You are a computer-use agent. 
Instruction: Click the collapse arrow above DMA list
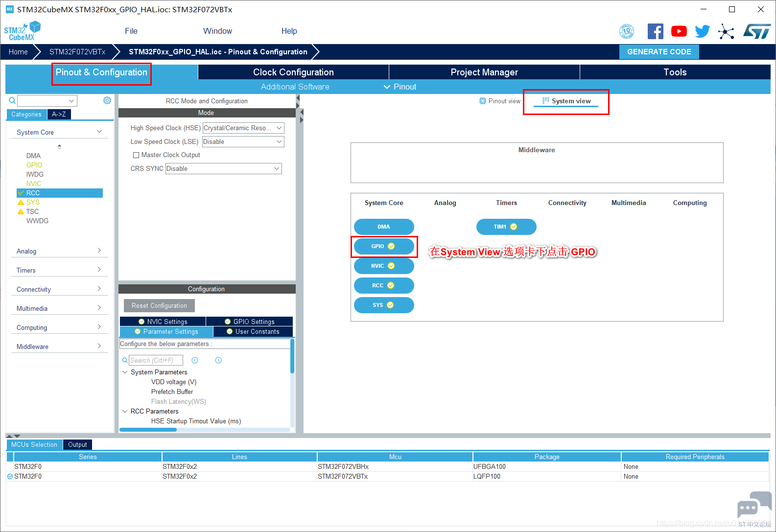coord(59,146)
